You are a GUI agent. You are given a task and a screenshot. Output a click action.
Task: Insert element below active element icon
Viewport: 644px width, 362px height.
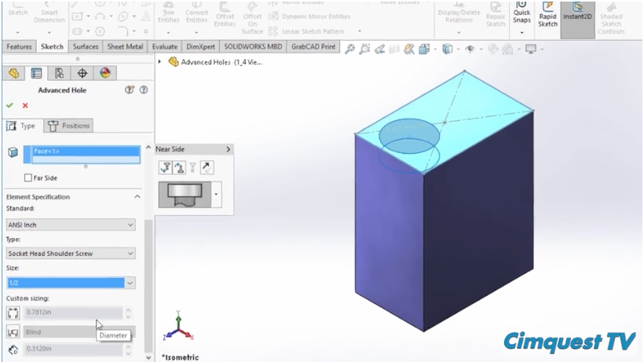(166, 167)
